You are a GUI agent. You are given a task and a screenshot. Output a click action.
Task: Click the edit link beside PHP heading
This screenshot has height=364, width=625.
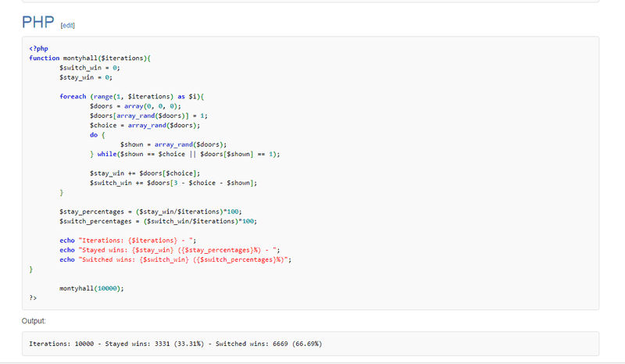(x=67, y=25)
